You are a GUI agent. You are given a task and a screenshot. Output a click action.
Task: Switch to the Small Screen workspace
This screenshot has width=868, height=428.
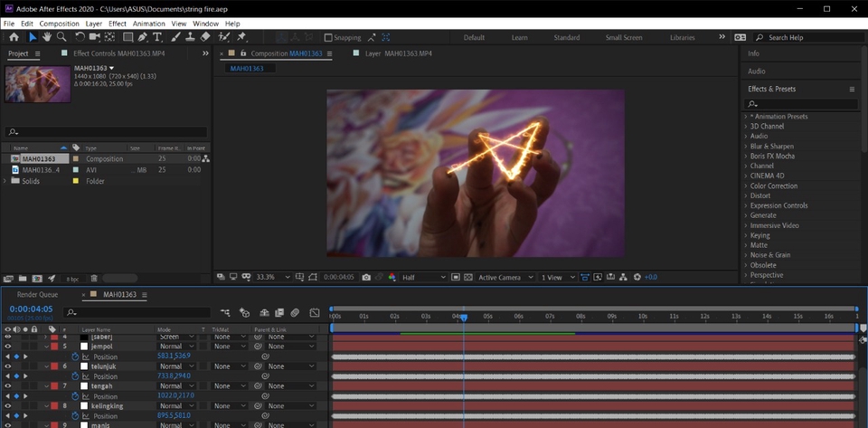pyautogui.click(x=624, y=38)
